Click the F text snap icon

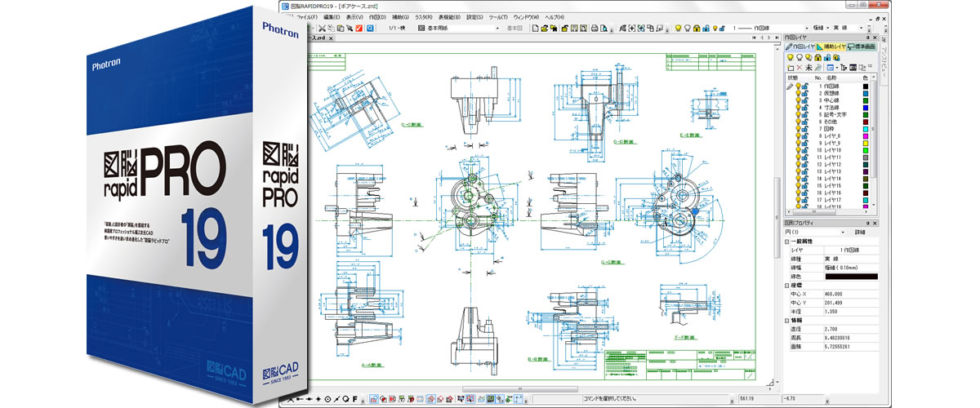point(355,399)
